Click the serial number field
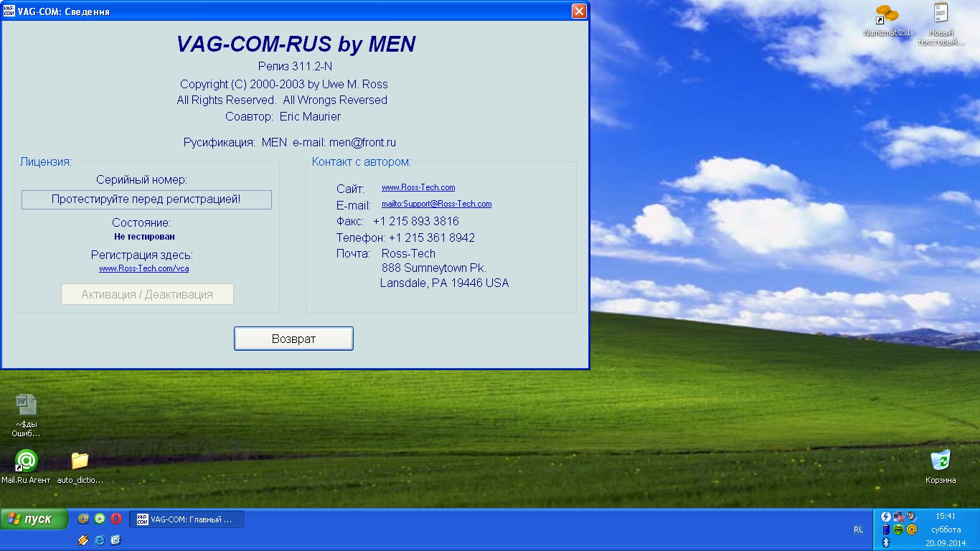The image size is (980, 551). (x=146, y=199)
